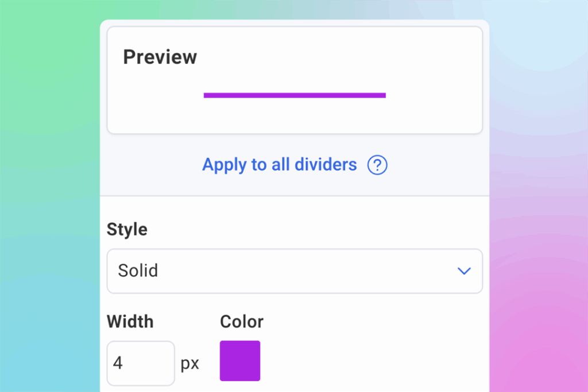Click the purple divider line in Preview
Image resolution: width=588 pixels, height=392 pixels.
click(x=294, y=95)
